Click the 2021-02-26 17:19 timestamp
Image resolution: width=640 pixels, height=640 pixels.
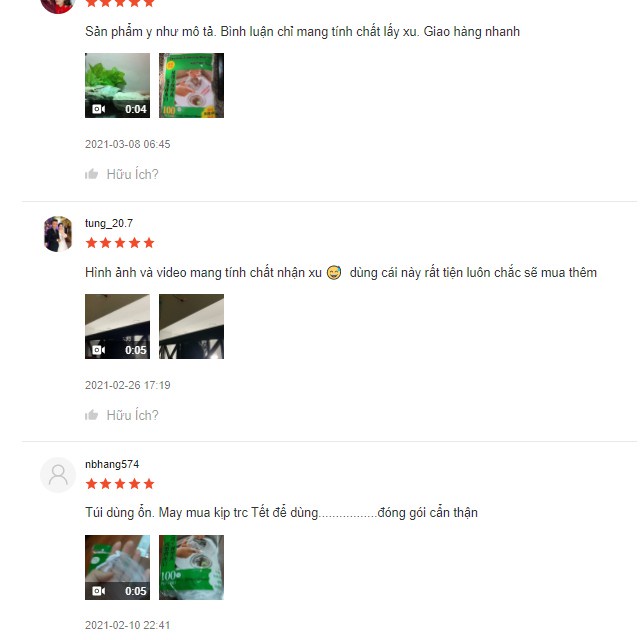(x=128, y=385)
